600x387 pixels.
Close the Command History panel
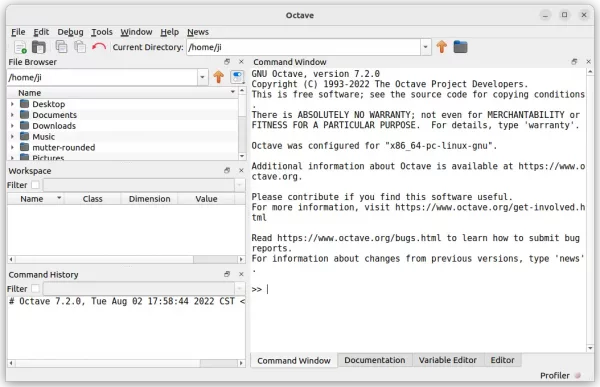coord(241,274)
